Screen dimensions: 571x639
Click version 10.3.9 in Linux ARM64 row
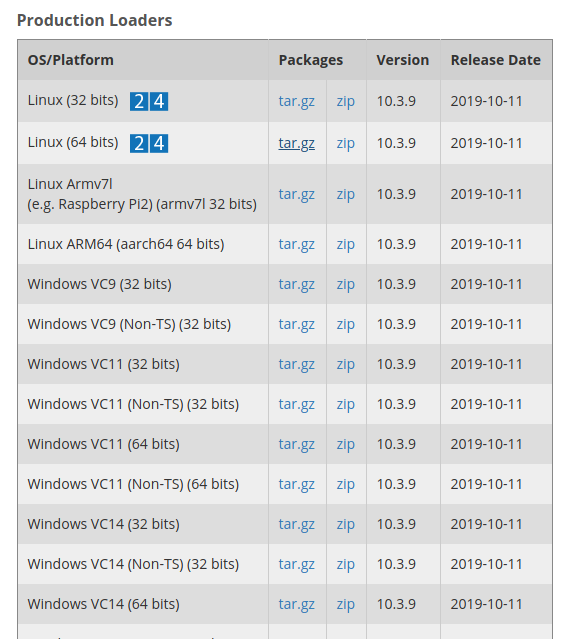(396, 244)
